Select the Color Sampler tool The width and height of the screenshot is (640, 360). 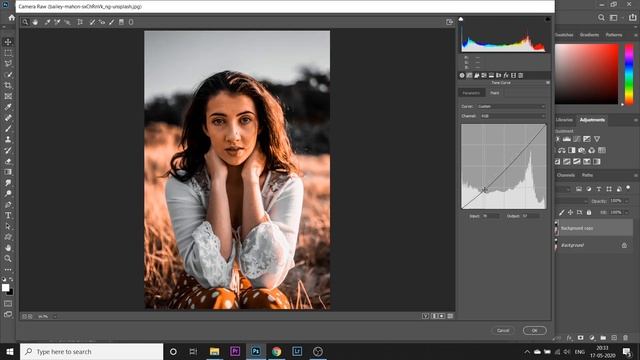[57, 22]
